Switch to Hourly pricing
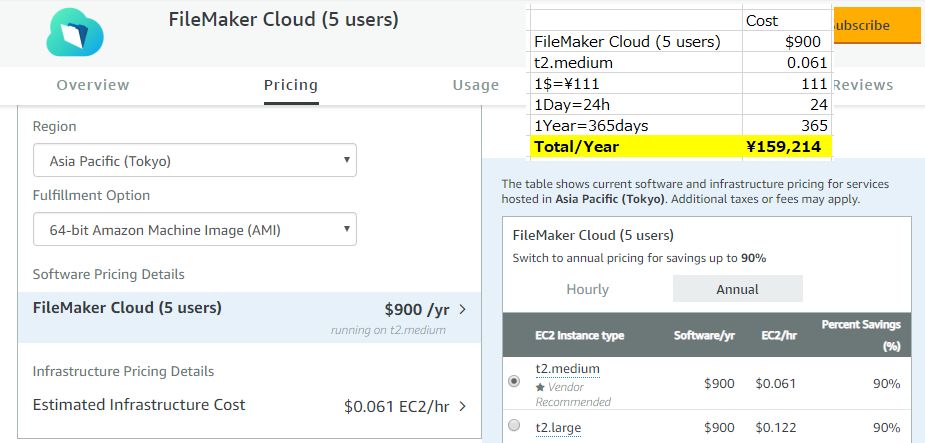The image size is (925, 443). click(587, 289)
